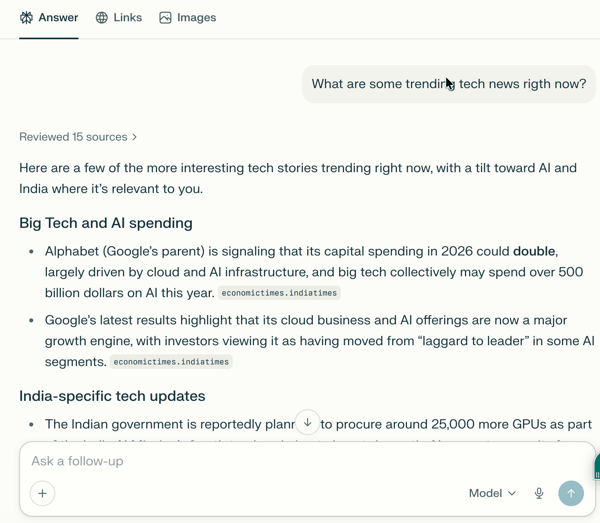Click the teal submit arrow button

coord(571,493)
